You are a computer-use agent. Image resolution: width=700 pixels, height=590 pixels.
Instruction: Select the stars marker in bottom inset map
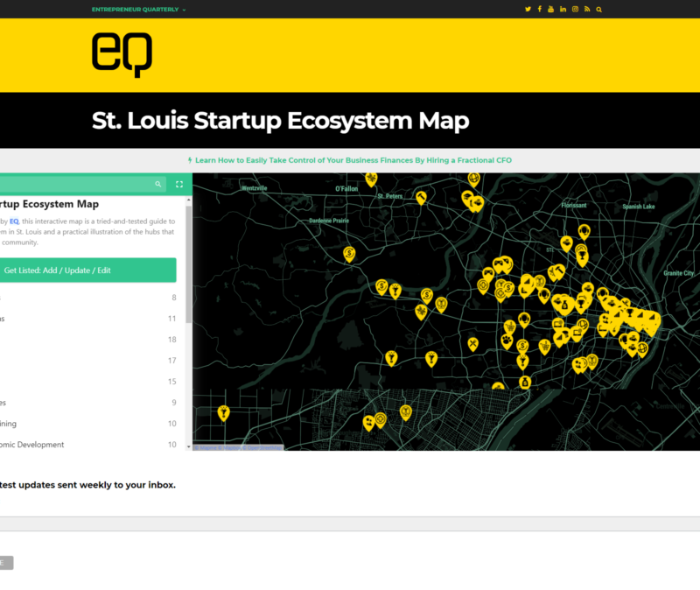(x=368, y=423)
